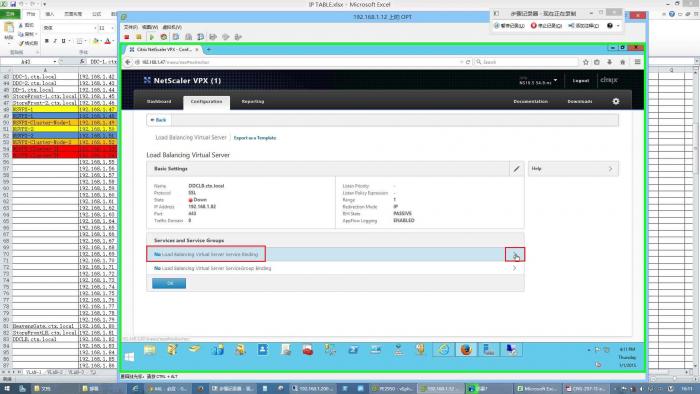
Task: Edit Basic Settings with pencil icon
Action: click(x=517, y=169)
